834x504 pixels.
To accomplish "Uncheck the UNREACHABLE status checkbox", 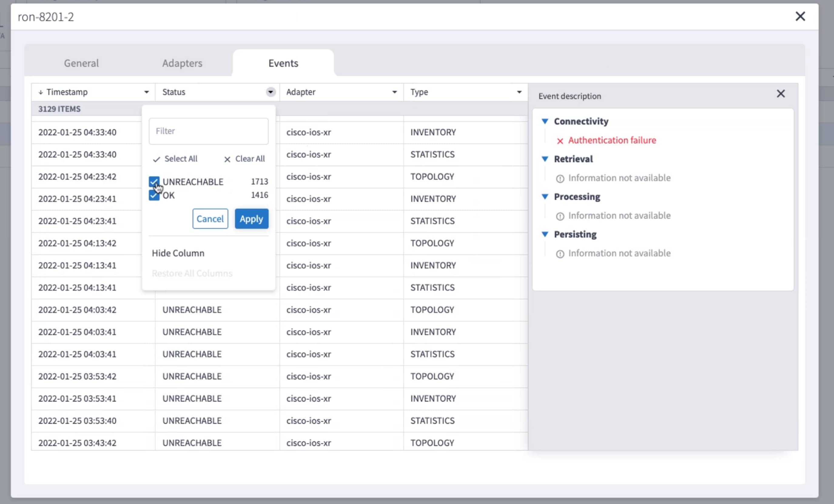I will (154, 182).
